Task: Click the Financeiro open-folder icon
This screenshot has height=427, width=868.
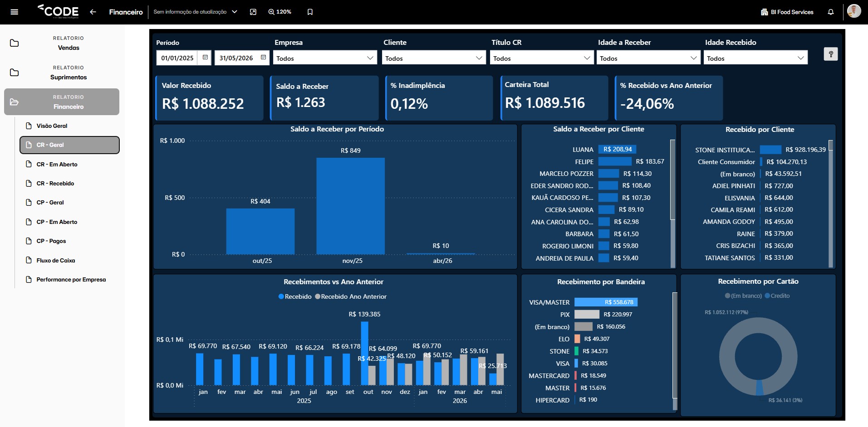Action: (x=15, y=102)
